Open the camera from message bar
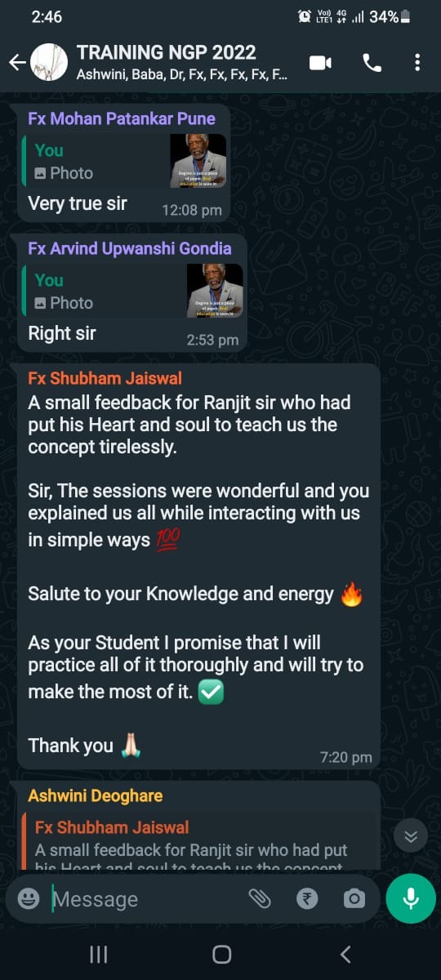 point(354,899)
